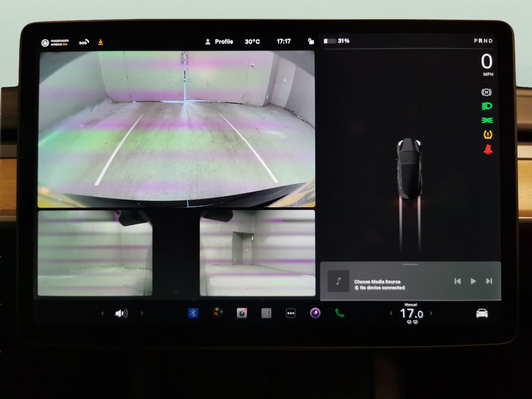Play media with the play button
This screenshot has height=399, width=532.
473,281
